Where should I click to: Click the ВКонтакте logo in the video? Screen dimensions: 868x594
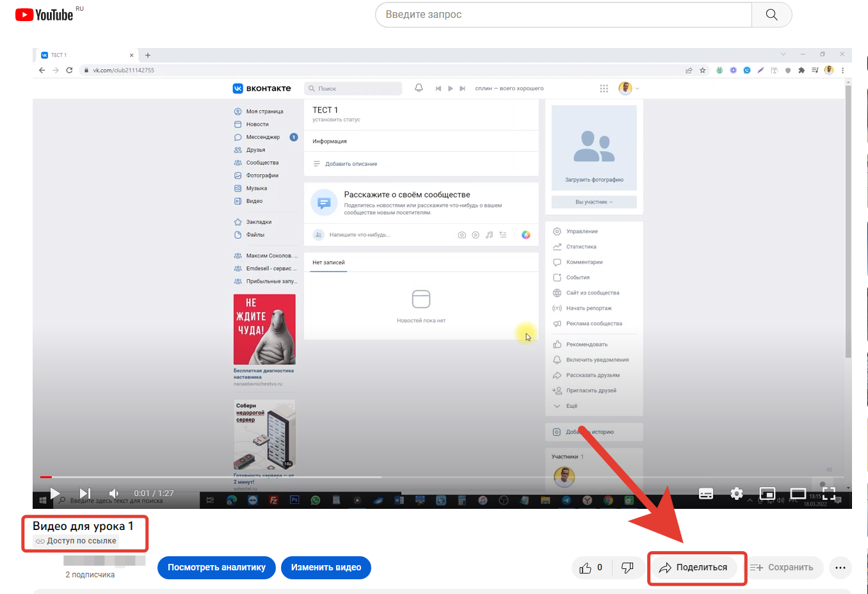click(x=262, y=88)
